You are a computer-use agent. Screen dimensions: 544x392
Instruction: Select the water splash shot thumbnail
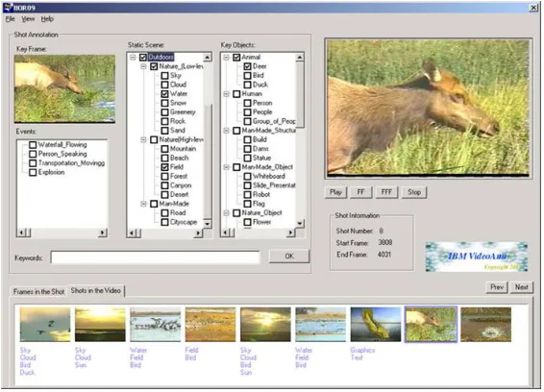[486, 325]
